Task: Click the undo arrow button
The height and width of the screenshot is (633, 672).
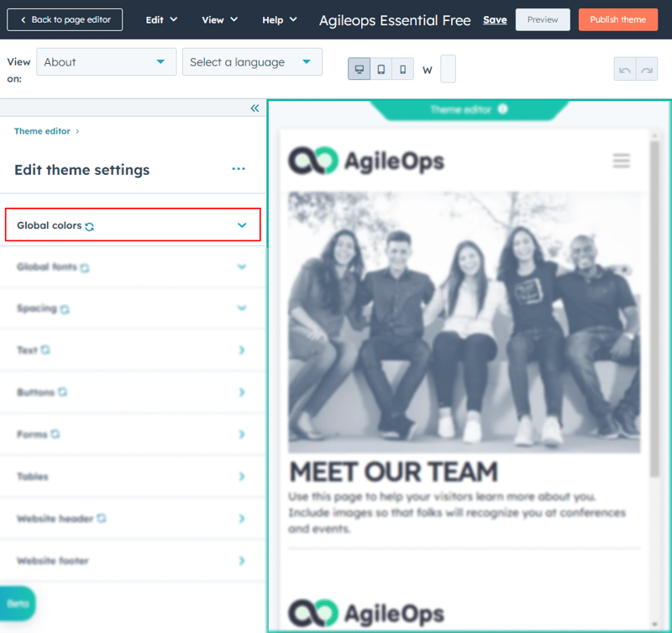Action: (x=625, y=70)
